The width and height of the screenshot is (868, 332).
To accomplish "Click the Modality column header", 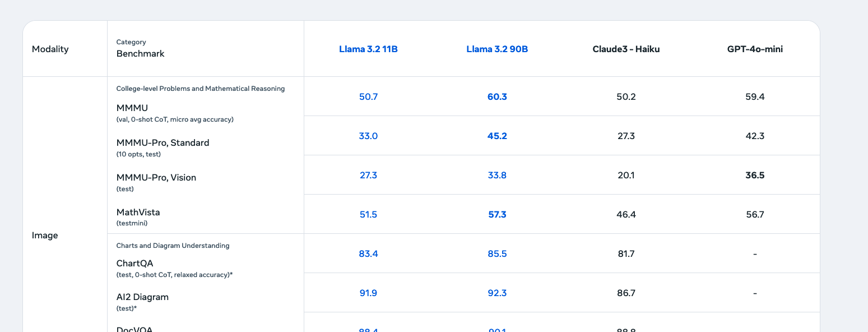I will (x=50, y=49).
